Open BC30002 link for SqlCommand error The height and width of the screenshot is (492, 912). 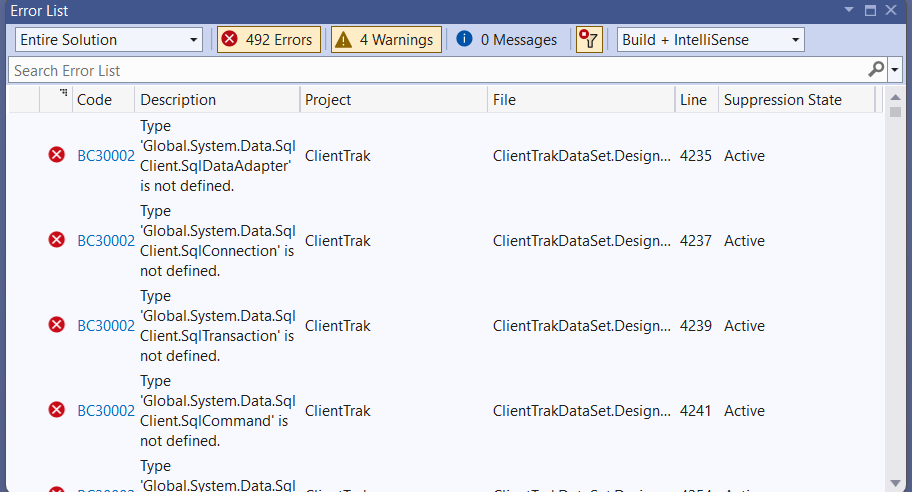tap(106, 411)
